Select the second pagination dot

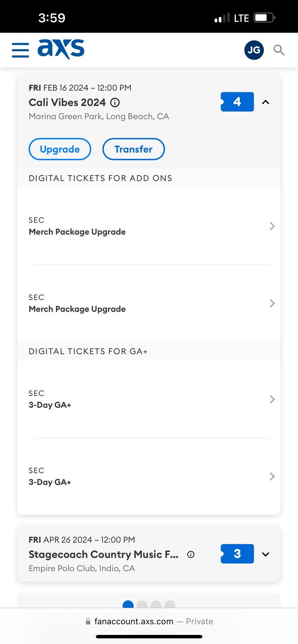[x=142, y=605]
